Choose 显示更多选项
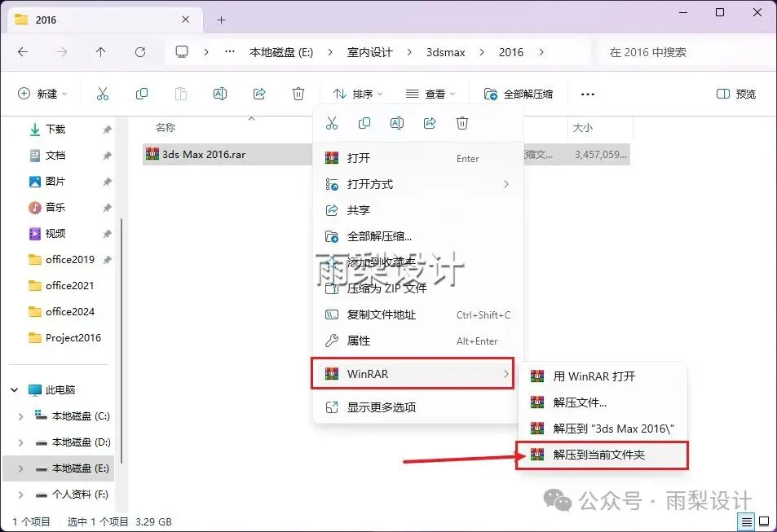Image resolution: width=777 pixels, height=532 pixels. tap(417, 407)
